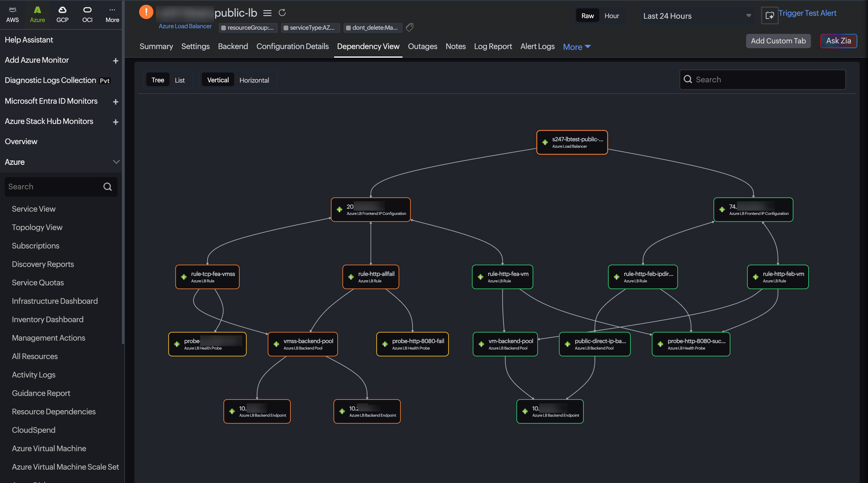The image size is (868, 483).
Task: Open the Log Report tab
Action: coord(493,46)
